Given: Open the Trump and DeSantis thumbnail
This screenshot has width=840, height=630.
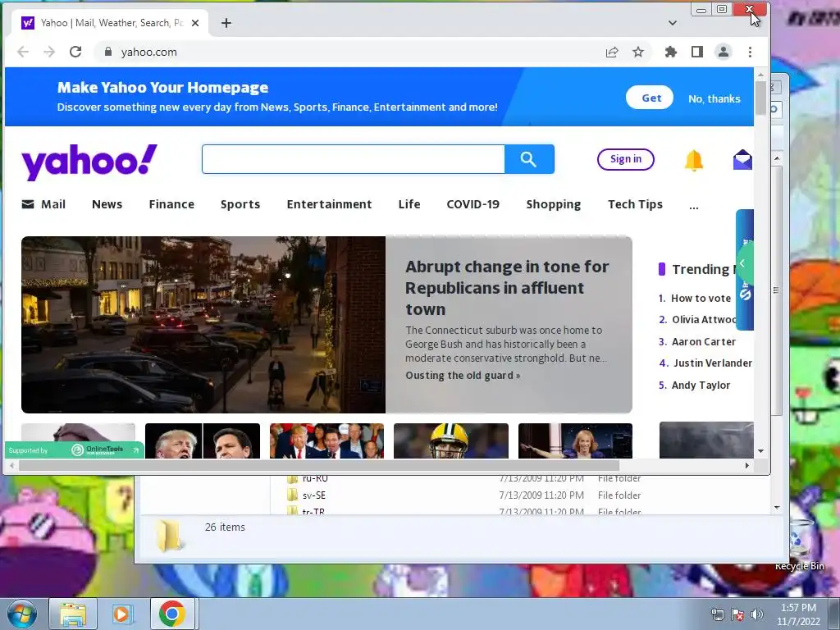Looking at the screenshot, I should click(x=203, y=441).
